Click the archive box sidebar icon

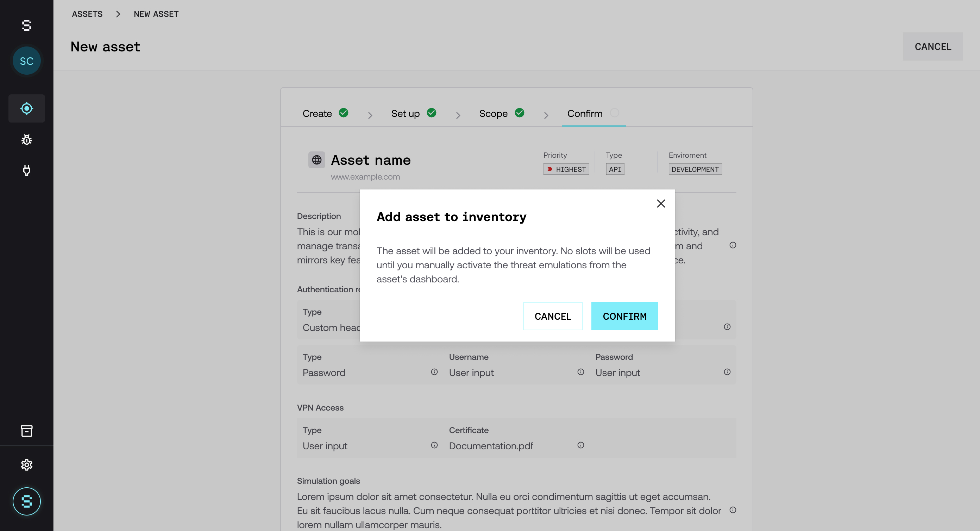click(x=27, y=431)
